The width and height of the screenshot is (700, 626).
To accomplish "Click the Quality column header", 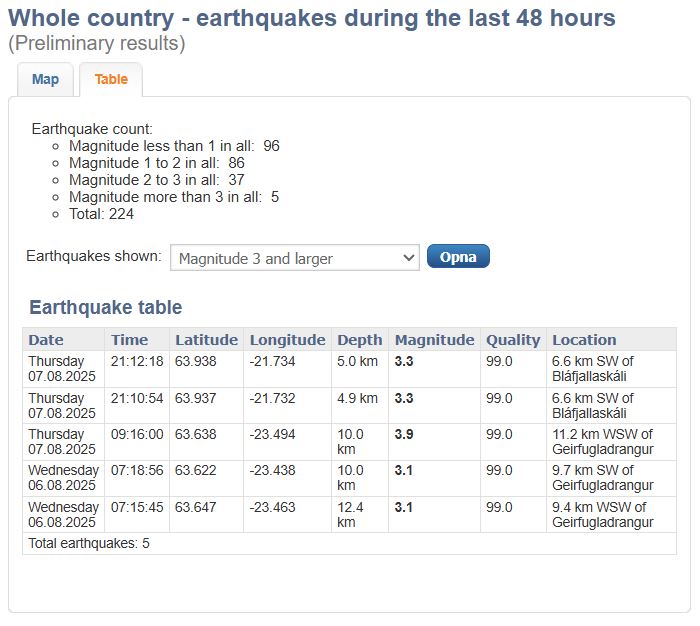I will click(x=513, y=340).
